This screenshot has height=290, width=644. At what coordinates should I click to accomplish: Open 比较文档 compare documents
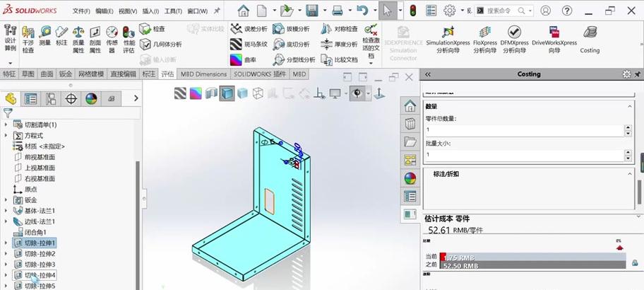[339, 59]
